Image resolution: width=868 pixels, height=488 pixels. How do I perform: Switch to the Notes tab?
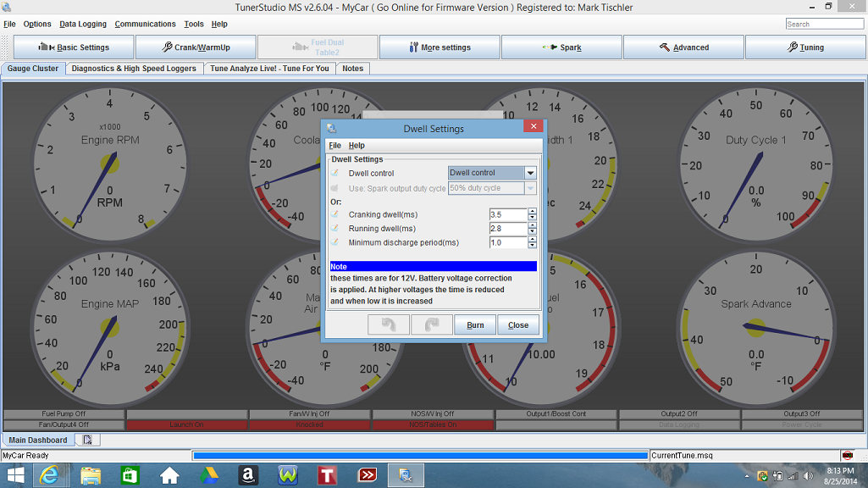(x=352, y=68)
